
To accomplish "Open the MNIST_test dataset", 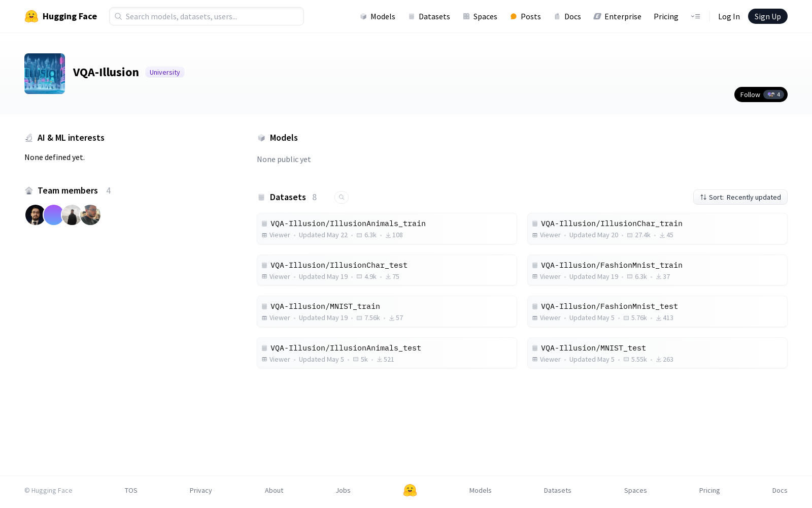I will click(x=657, y=353).
